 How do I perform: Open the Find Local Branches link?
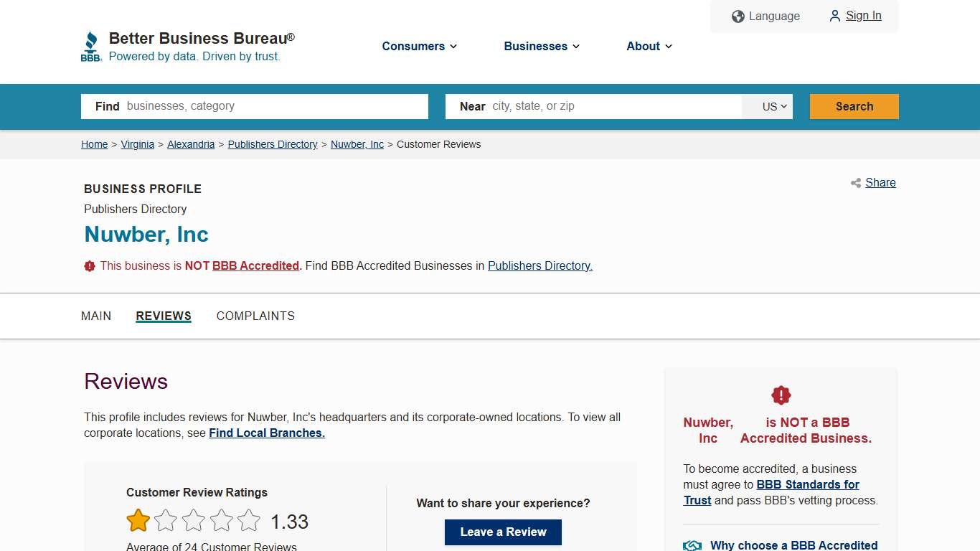coord(266,433)
